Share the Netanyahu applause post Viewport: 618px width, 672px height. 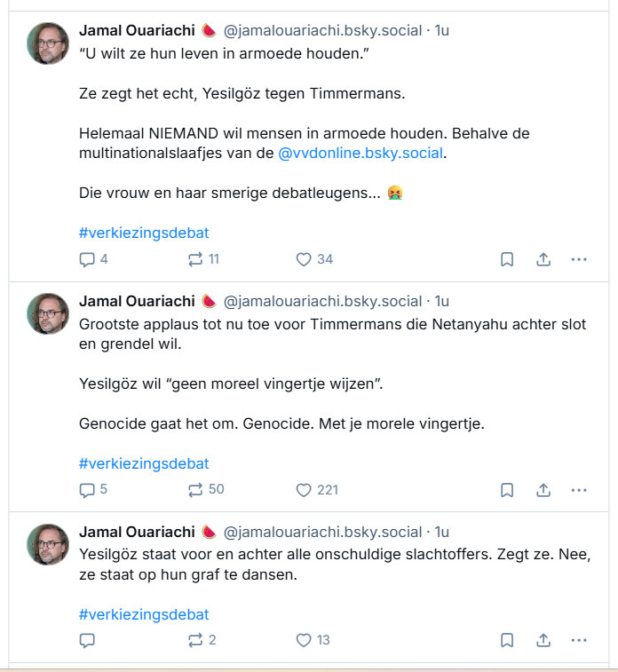point(543,489)
